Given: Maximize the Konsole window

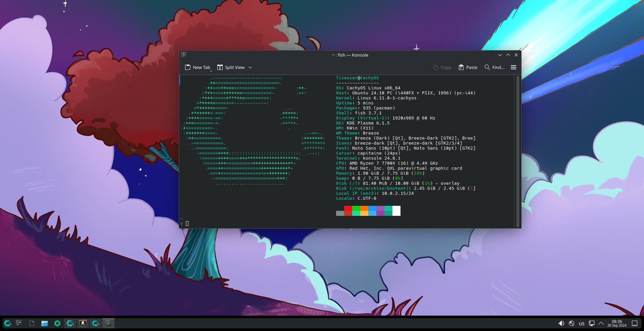Looking at the screenshot, I should pos(508,55).
